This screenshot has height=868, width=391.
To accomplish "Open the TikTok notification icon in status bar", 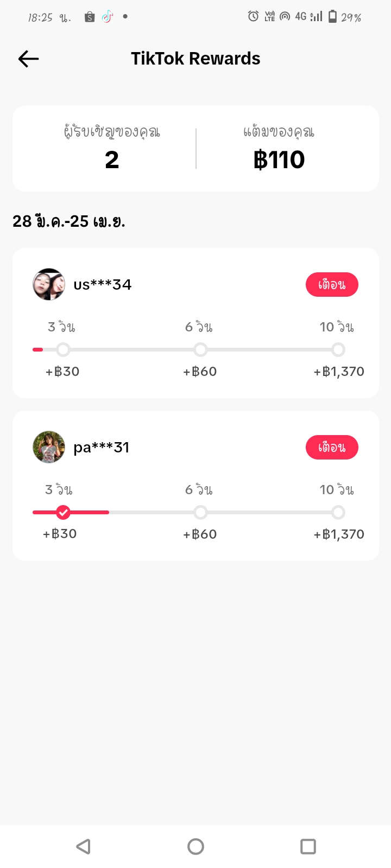I will (x=108, y=17).
